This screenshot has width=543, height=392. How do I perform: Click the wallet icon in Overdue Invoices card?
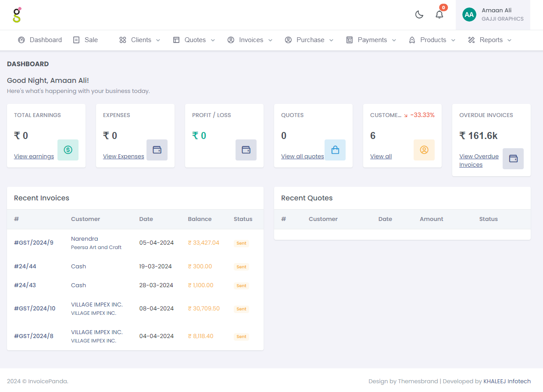click(x=513, y=159)
